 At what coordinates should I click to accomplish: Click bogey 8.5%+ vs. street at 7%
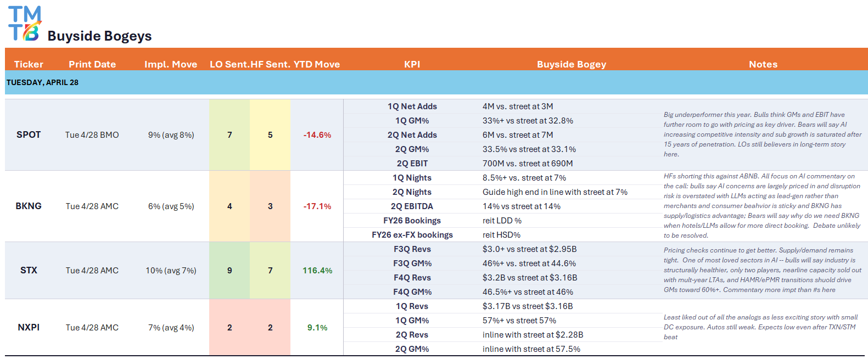point(524,177)
